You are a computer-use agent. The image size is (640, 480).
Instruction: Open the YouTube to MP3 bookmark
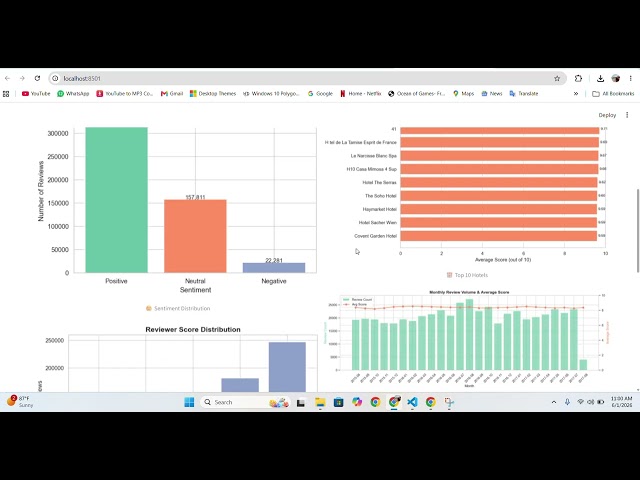tap(125, 93)
